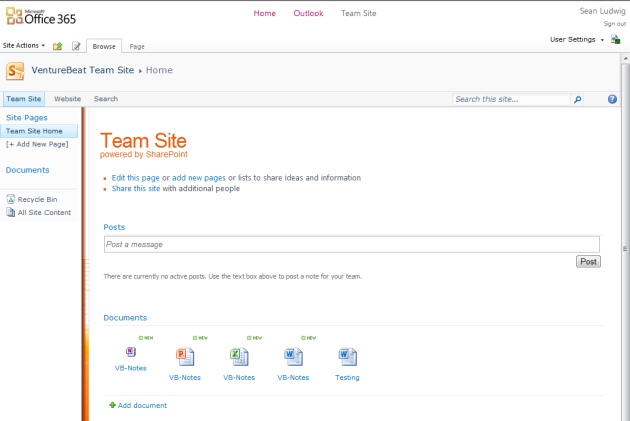Open the Word VB-Notes document icon
This screenshot has height=421, width=630.
click(293, 357)
